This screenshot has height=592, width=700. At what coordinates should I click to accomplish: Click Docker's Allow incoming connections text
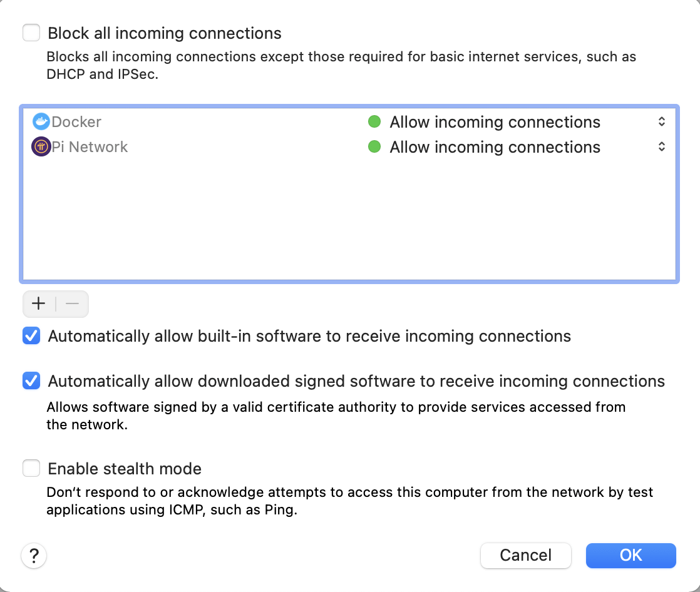tap(495, 122)
